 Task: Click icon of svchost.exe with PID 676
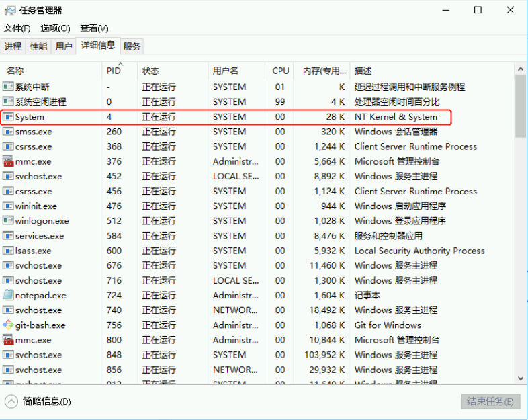[x=8, y=265]
